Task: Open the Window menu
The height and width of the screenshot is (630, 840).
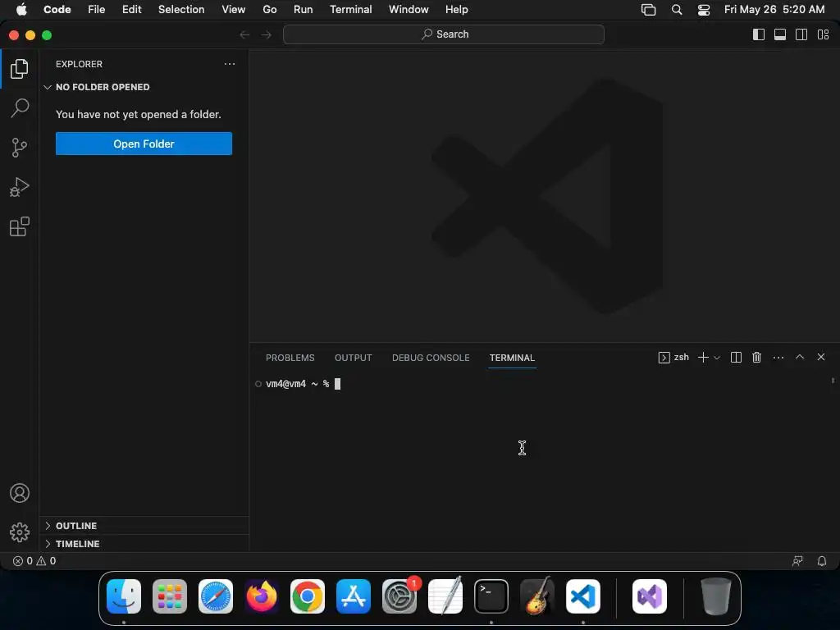Action: (409, 10)
